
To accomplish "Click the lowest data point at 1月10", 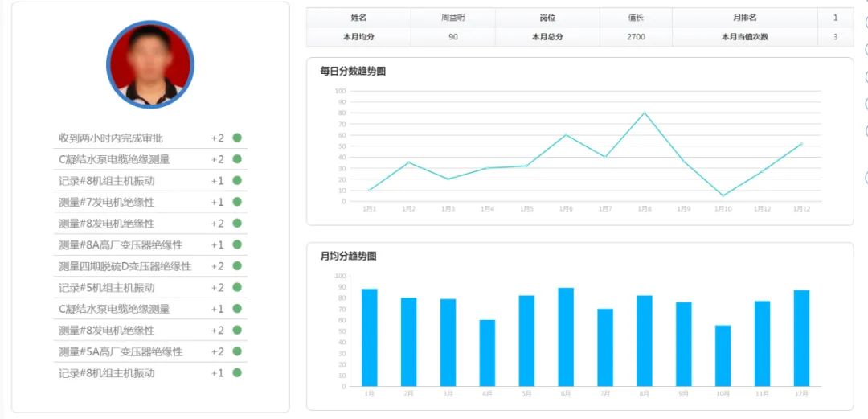I will pyautogui.click(x=723, y=195).
